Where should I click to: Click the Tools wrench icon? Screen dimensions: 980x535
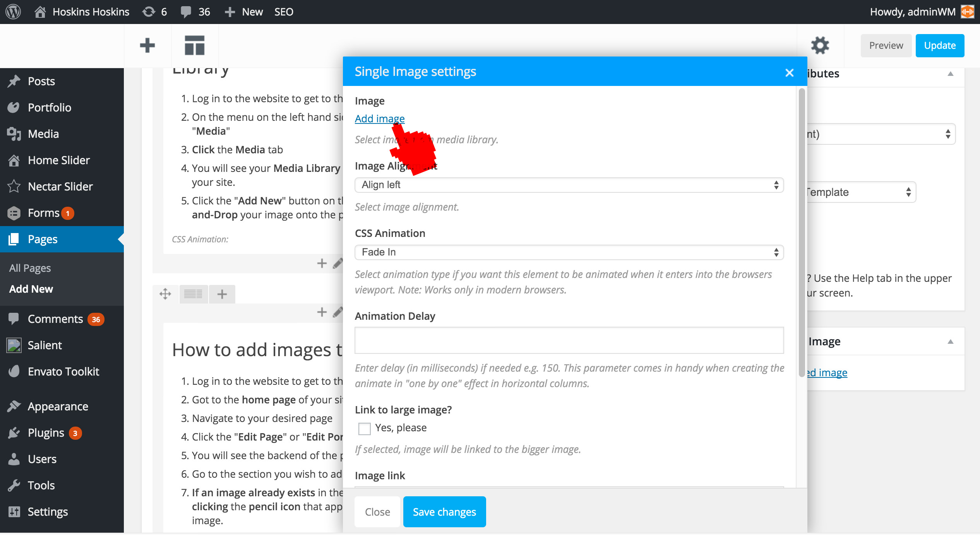(14, 485)
